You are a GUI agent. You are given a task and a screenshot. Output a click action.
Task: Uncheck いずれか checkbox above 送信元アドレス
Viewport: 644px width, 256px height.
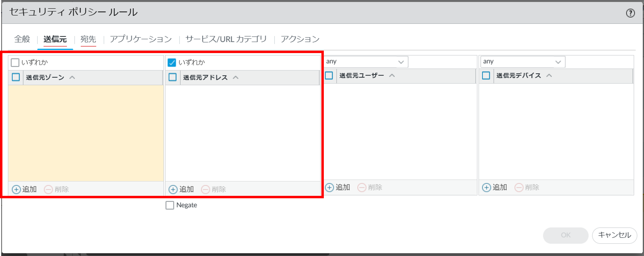pyautogui.click(x=172, y=62)
